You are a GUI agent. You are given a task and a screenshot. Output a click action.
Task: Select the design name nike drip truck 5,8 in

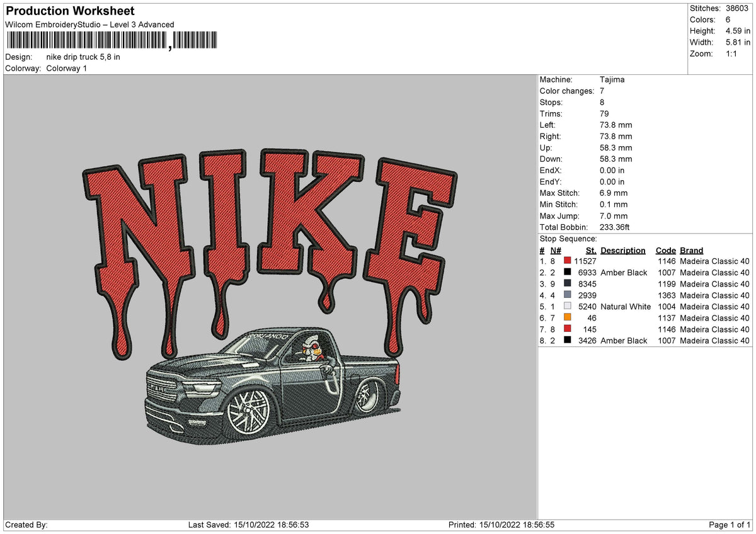coord(83,57)
